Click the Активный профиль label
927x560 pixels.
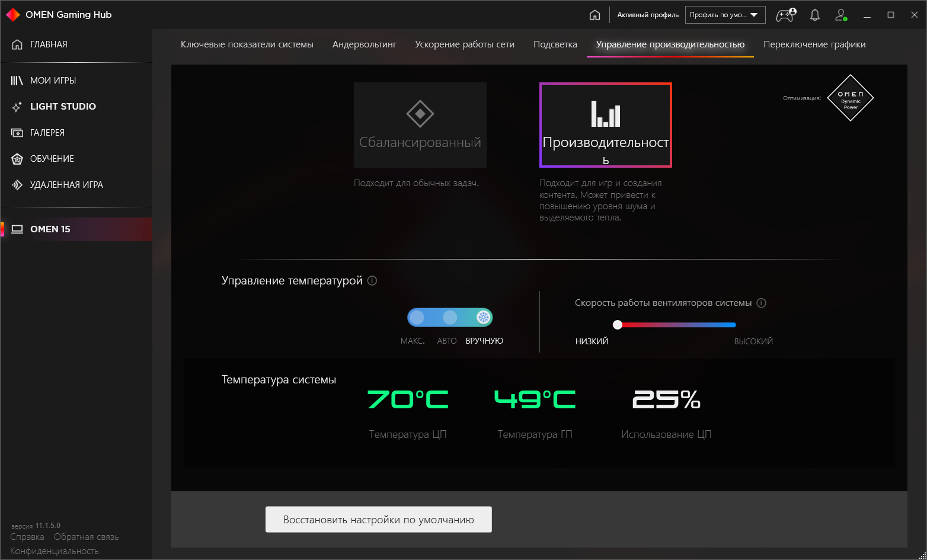pos(648,15)
